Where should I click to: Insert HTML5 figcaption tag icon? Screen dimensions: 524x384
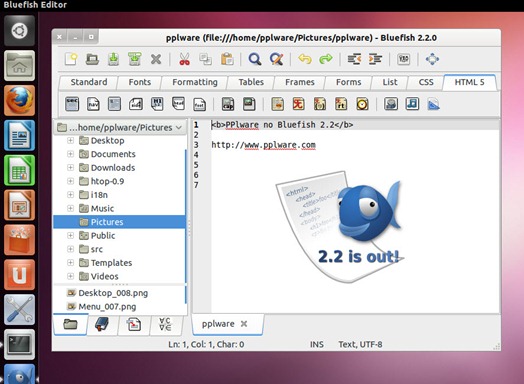pyautogui.click(x=228, y=104)
